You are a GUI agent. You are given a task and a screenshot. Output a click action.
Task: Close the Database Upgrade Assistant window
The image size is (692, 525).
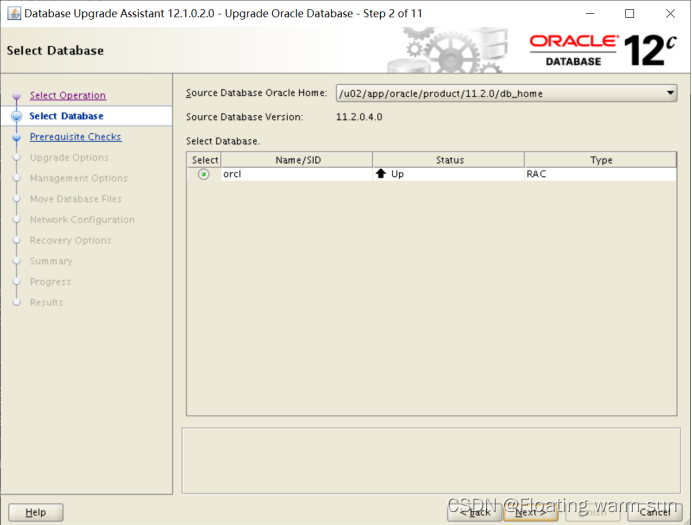click(670, 14)
